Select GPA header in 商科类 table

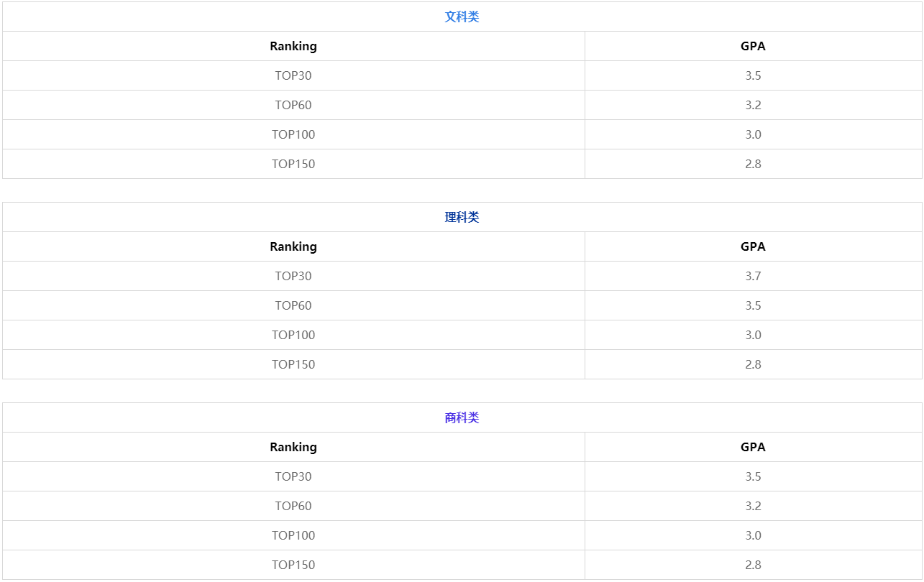click(x=753, y=447)
